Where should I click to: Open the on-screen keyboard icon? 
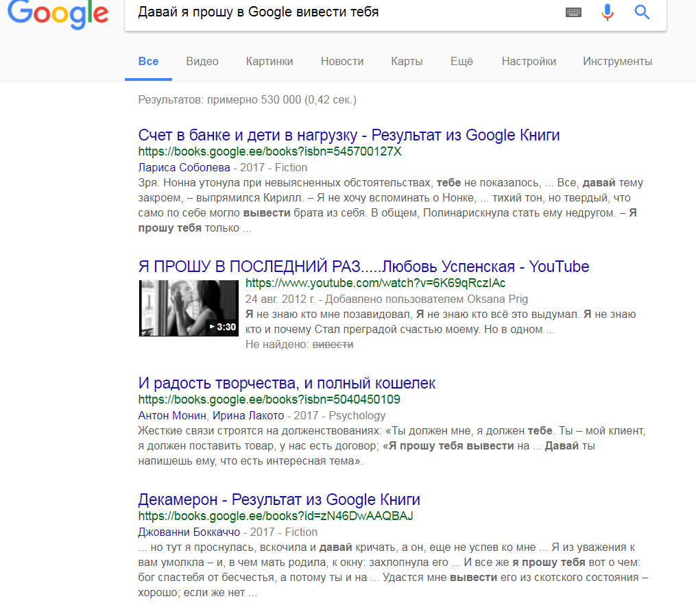coord(573,12)
